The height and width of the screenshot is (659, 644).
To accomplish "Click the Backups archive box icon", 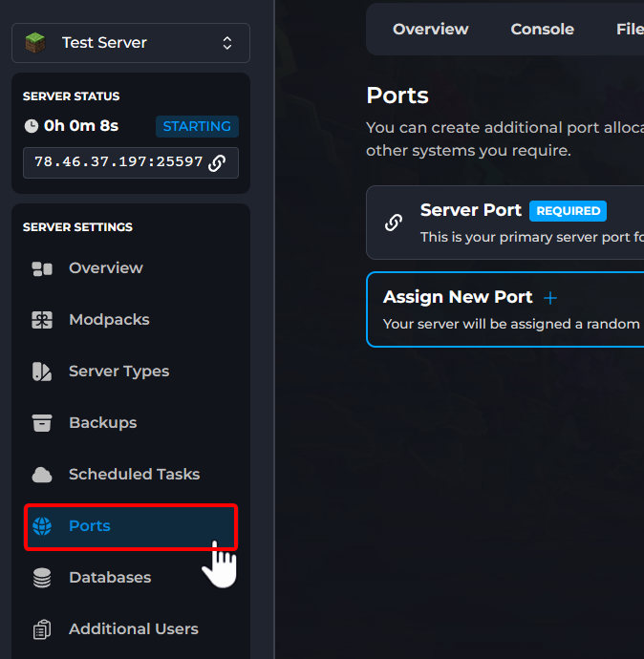I will 42,423.
